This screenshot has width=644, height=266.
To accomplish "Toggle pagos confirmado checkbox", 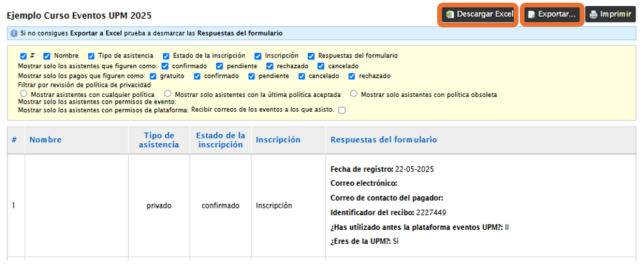I will click(197, 76).
